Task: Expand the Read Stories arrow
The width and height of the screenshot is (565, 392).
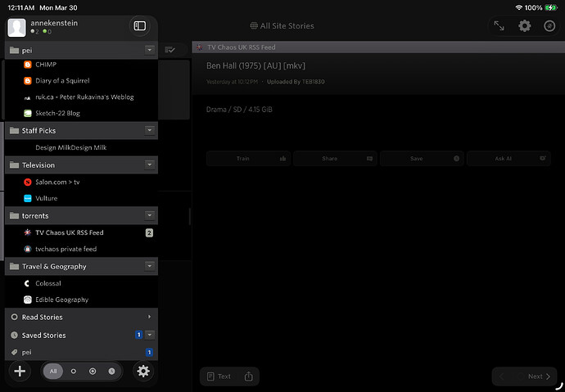Action: (x=149, y=317)
